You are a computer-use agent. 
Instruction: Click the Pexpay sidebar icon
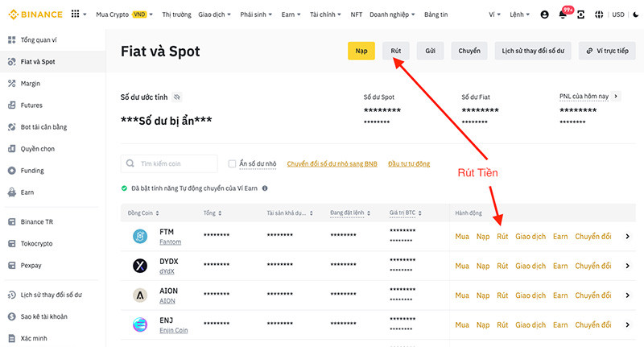tap(12, 265)
